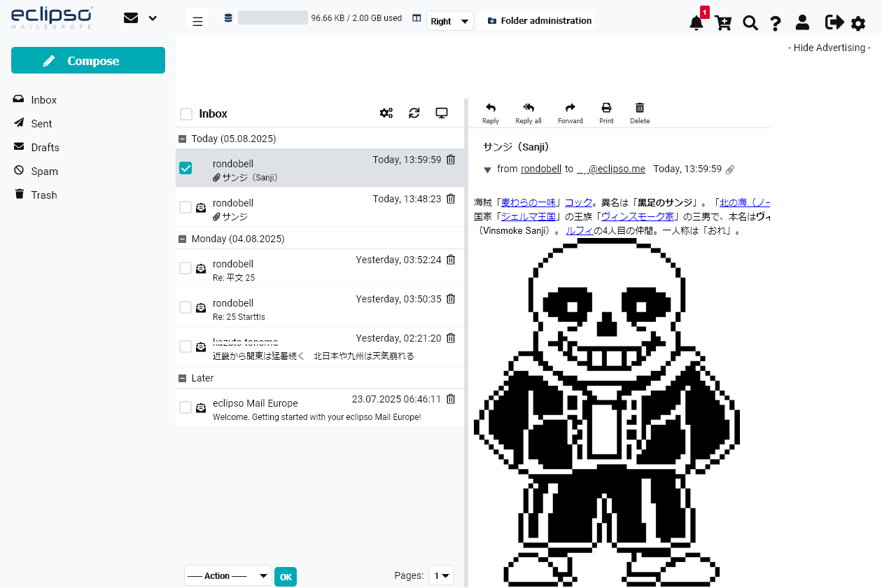
Task: Check the box for the 02:21:20 message
Action: click(x=185, y=346)
